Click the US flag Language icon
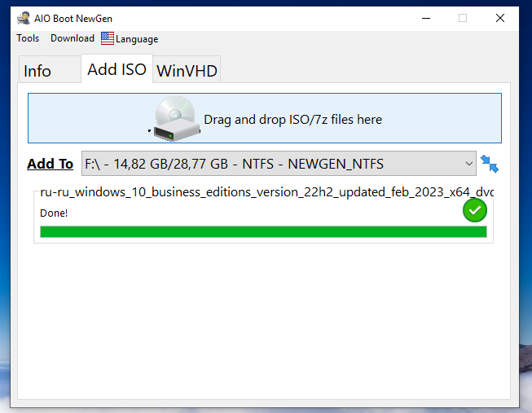532x413 pixels. pos(108,38)
